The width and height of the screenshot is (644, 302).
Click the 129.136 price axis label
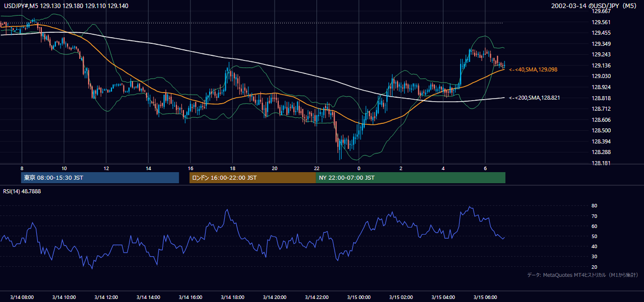601,65
